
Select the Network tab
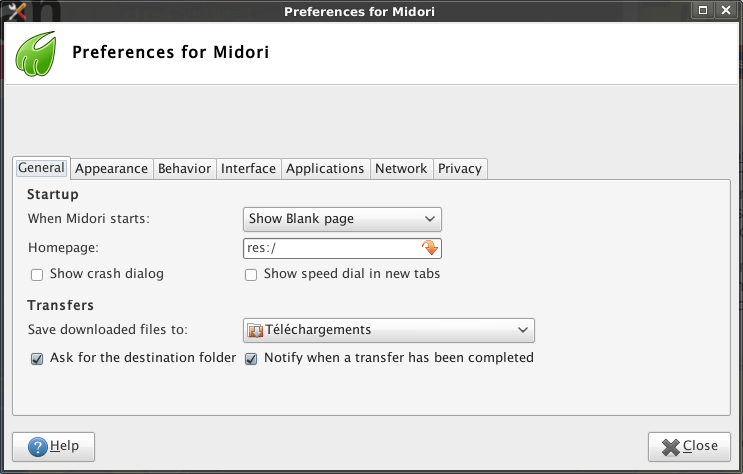click(401, 169)
